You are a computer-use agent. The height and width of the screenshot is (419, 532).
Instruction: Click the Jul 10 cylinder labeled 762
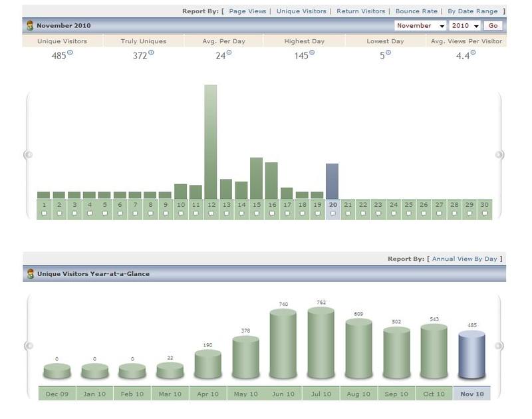click(321, 343)
